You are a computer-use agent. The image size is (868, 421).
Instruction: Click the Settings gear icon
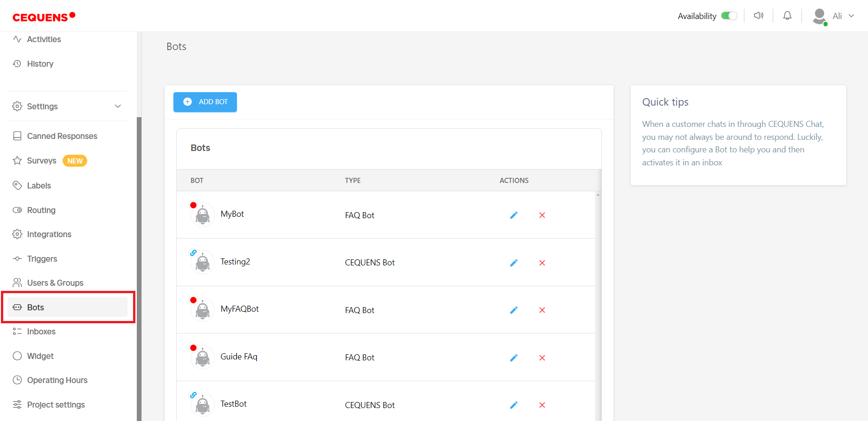(17, 106)
